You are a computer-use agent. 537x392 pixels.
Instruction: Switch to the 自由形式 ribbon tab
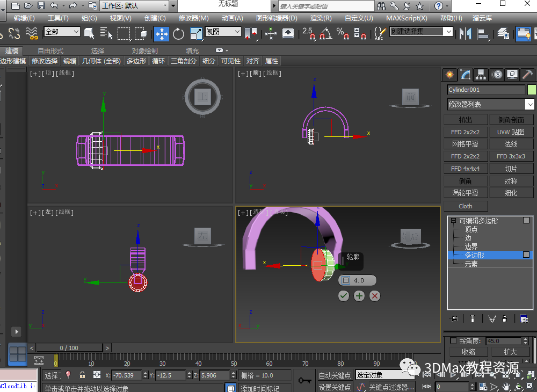pos(50,50)
